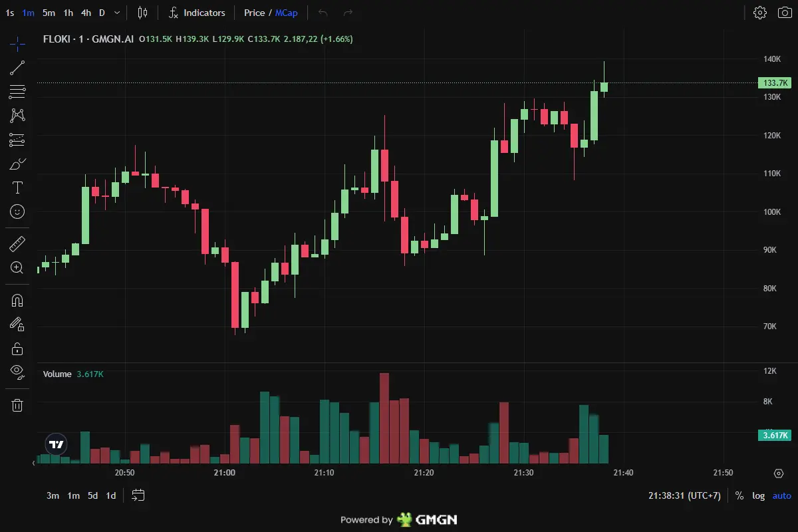
Task: Open candlestick chart type selector
Action: (143, 13)
